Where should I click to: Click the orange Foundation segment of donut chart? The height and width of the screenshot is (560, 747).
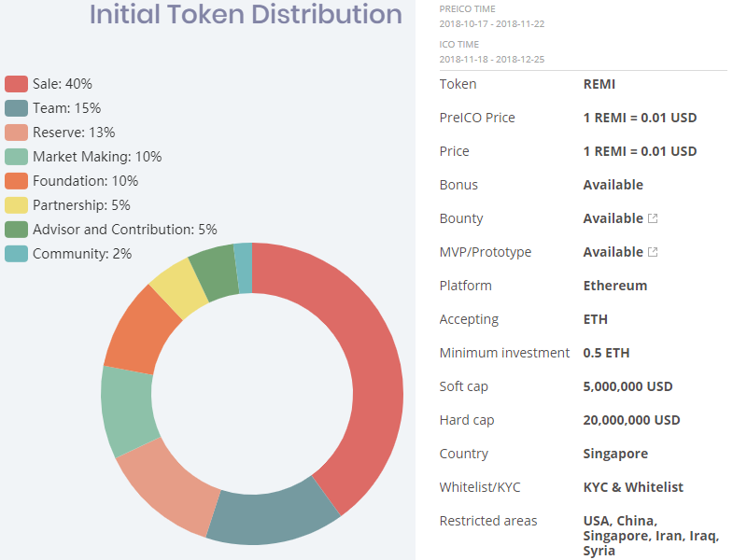142,329
